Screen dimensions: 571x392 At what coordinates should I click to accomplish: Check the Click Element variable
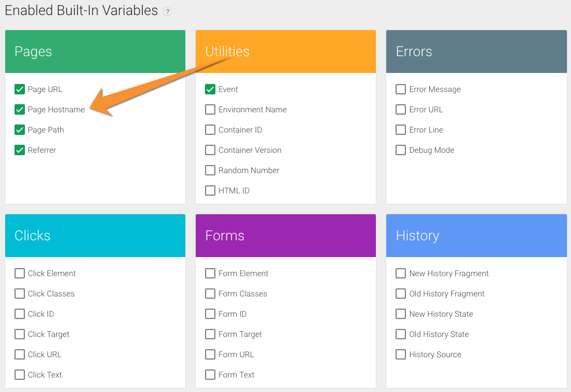click(20, 273)
